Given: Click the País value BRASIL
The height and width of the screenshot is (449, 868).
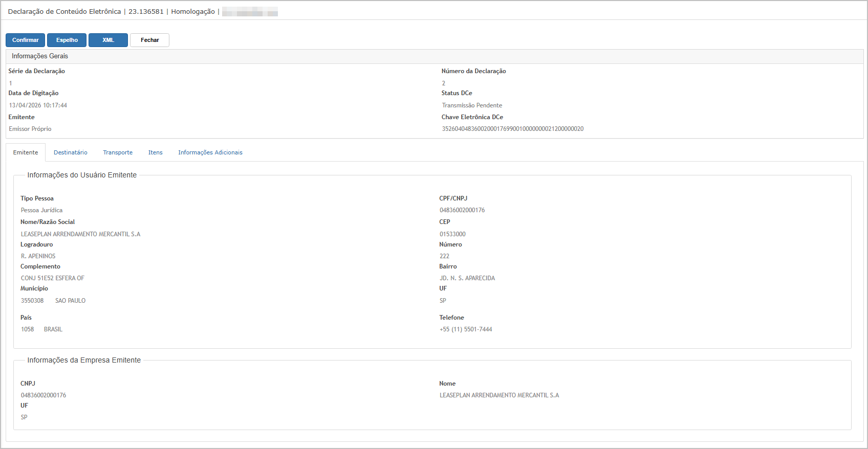Looking at the screenshot, I should tap(53, 329).
